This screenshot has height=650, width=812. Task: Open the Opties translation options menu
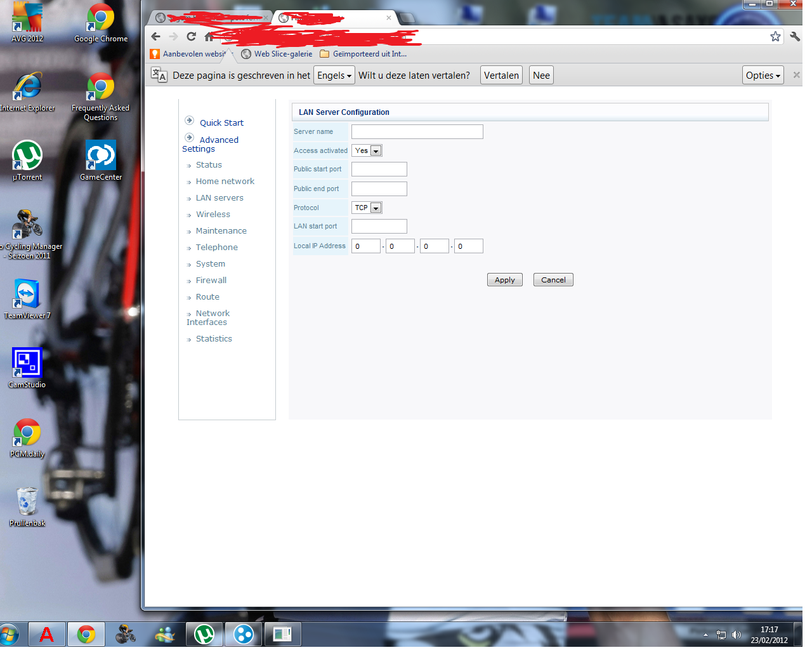tap(763, 76)
